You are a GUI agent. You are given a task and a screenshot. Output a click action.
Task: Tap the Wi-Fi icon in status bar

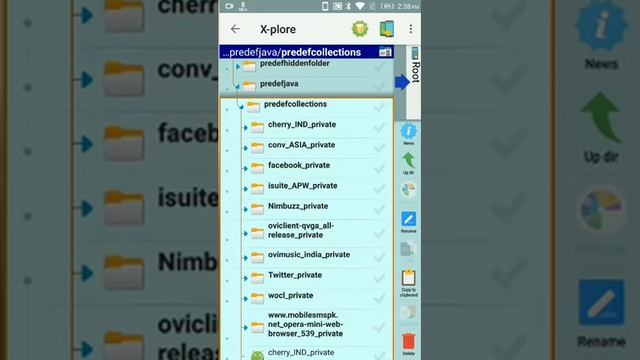[x=360, y=6]
